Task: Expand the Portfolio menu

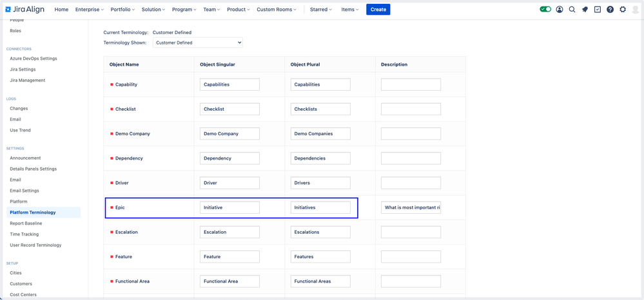Action: [x=123, y=10]
